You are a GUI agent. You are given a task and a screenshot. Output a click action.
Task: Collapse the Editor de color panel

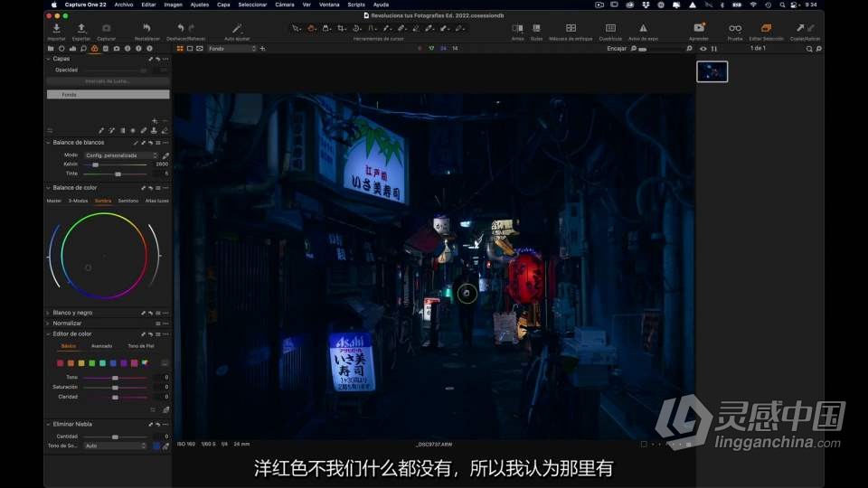(48, 334)
